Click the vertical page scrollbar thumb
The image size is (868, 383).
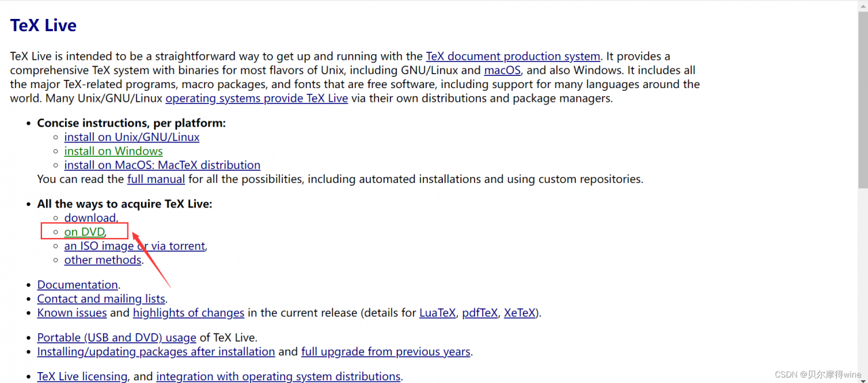(x=863, y=95)
